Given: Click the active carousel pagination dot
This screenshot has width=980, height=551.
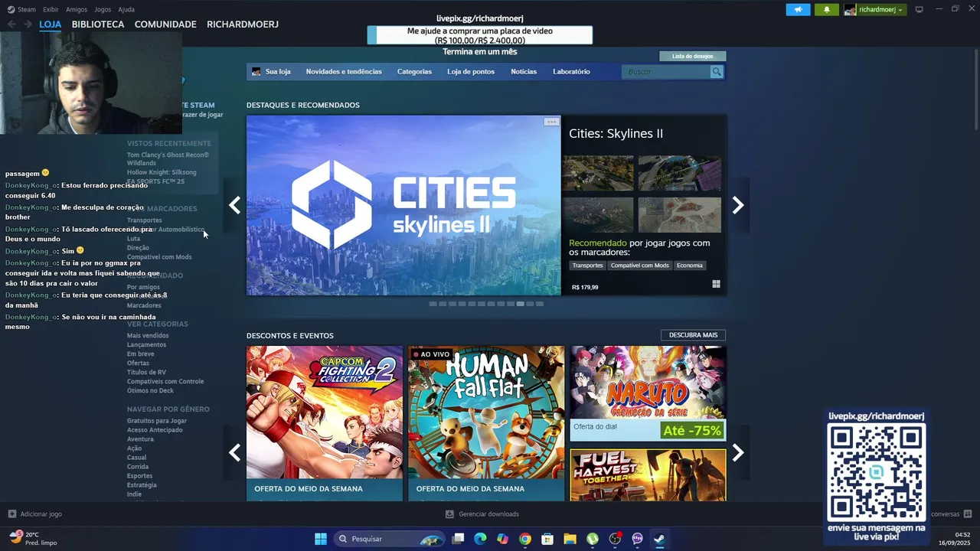Looking at the screenshot, I should click(520, 304).
